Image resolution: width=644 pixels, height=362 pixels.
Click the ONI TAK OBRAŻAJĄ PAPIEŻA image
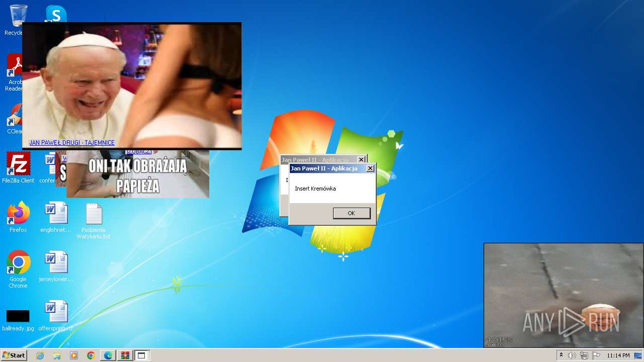pyautogui.click(x=138, y=174)
